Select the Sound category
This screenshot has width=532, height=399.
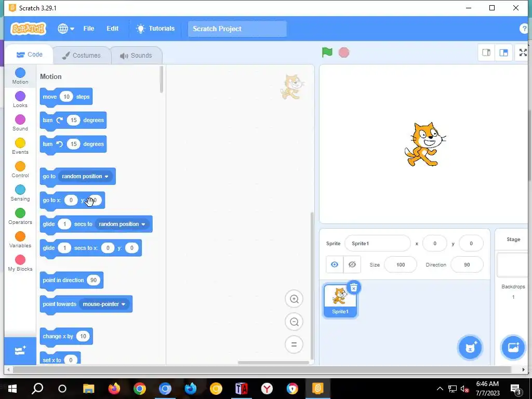coord(20,123)
